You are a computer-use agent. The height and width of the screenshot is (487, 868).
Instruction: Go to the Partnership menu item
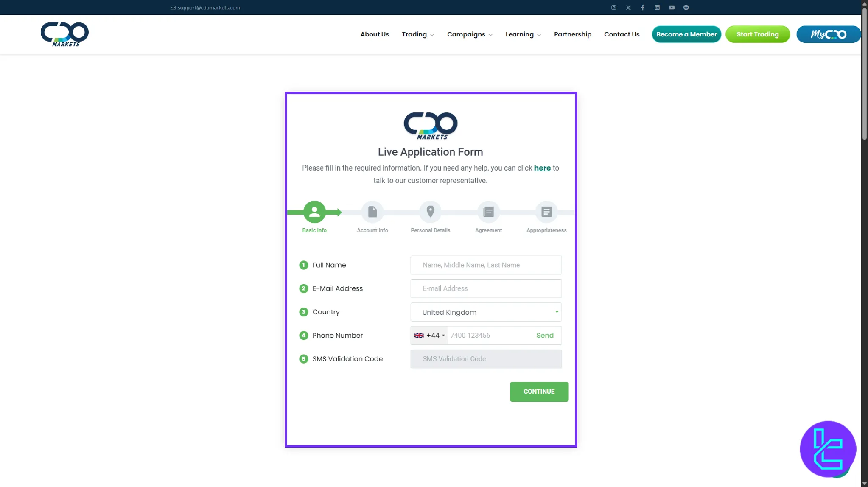click(572, 34)
